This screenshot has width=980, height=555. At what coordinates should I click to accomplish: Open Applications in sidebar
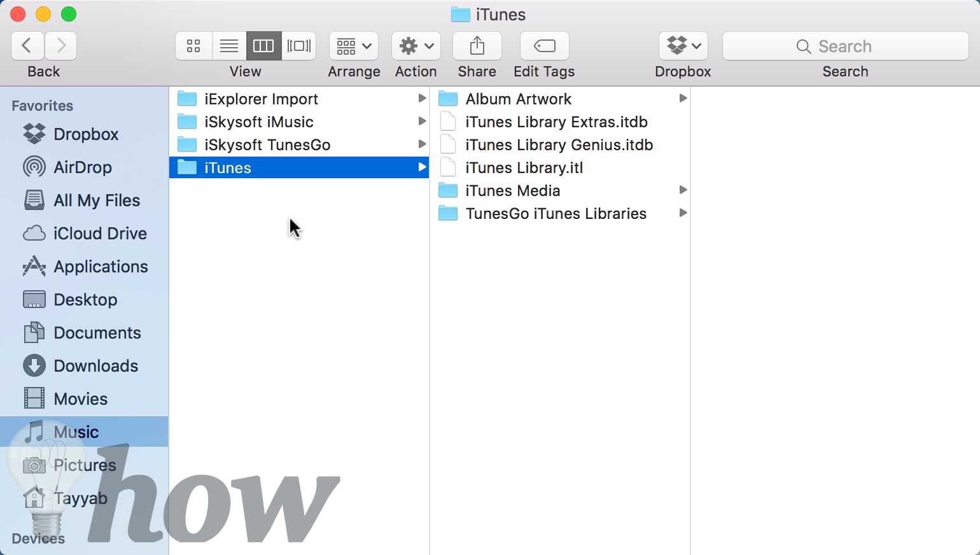point(84,267)
